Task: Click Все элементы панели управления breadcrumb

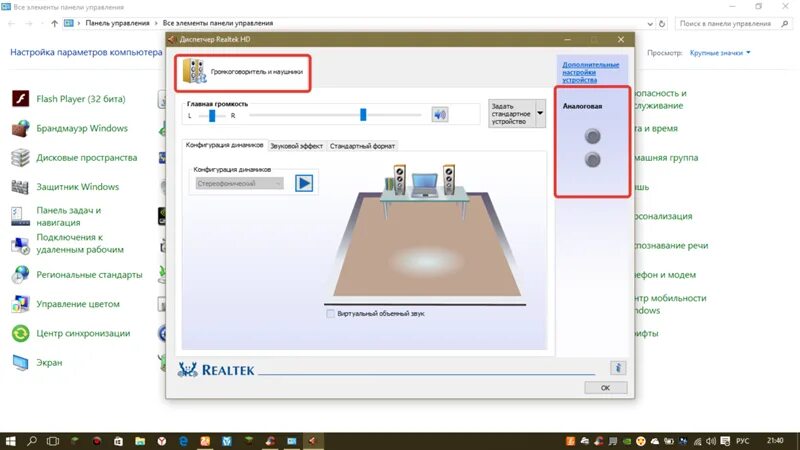Action: [x=218, y=23]
